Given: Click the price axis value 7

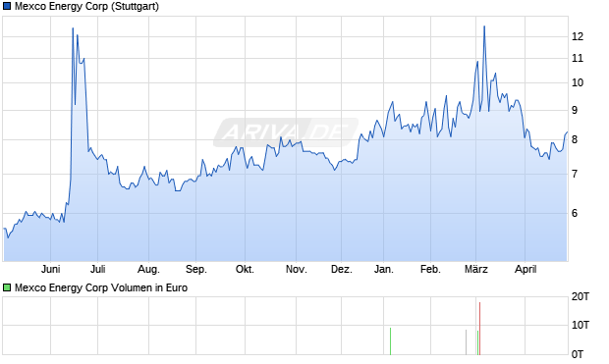Looking at the screenshot, I should click(575, 174).
